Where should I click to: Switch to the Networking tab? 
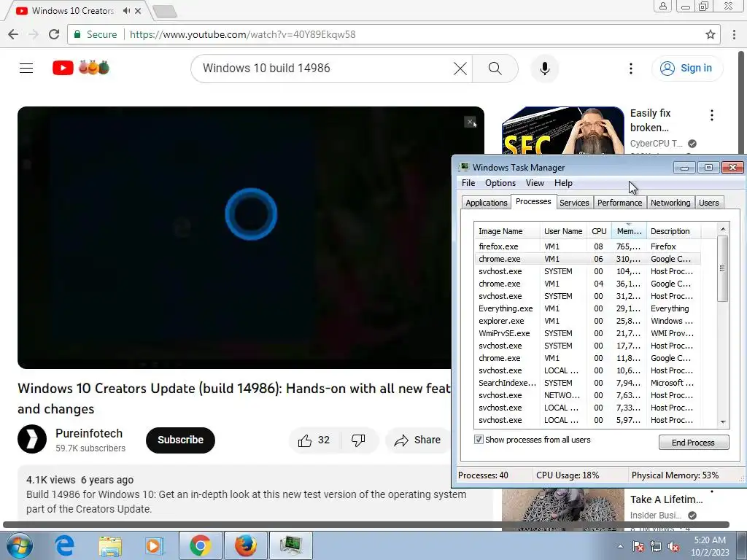670,203
